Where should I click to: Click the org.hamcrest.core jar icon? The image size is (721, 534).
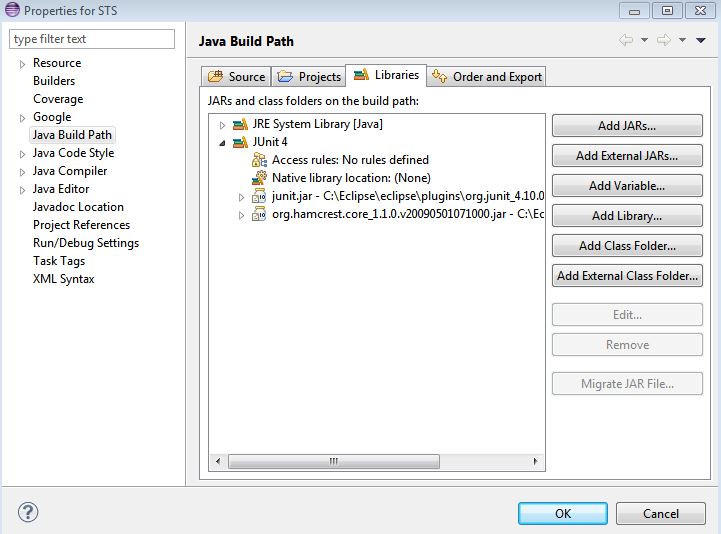pos(259,214)
